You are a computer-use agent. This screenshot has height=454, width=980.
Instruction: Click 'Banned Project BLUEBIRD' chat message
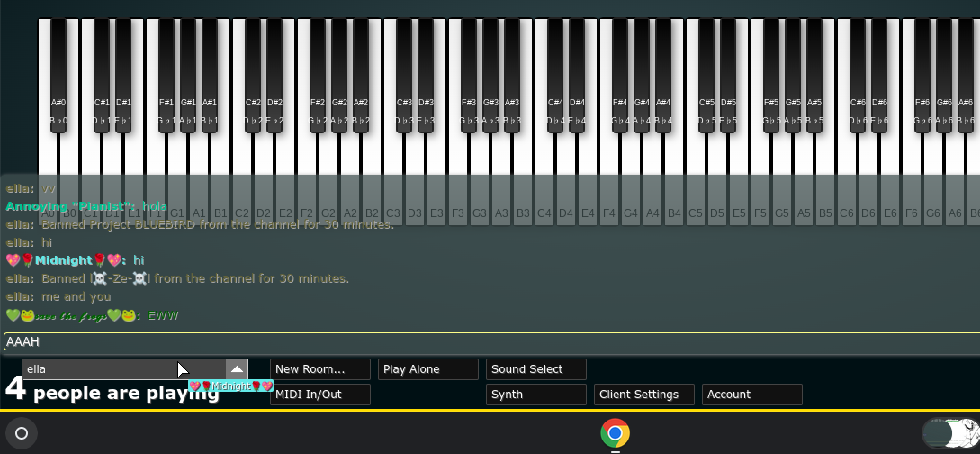click(x=200, y=224)
